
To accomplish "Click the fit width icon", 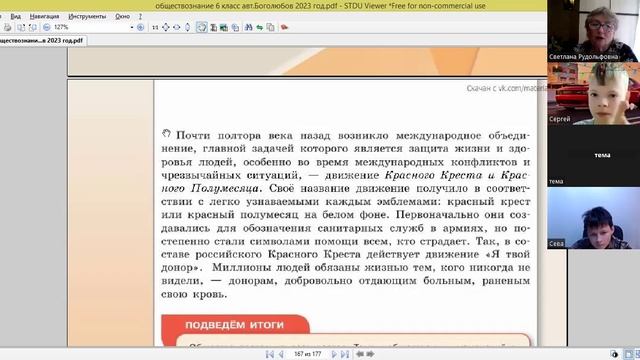I will pyautogui.click(x=177, y=27).
